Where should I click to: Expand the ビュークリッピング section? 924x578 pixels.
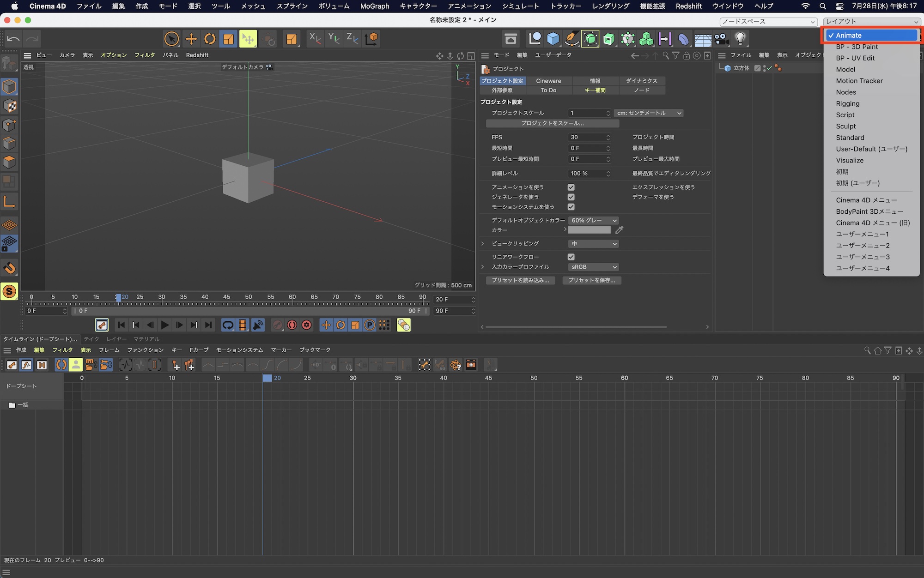[483, 243]
